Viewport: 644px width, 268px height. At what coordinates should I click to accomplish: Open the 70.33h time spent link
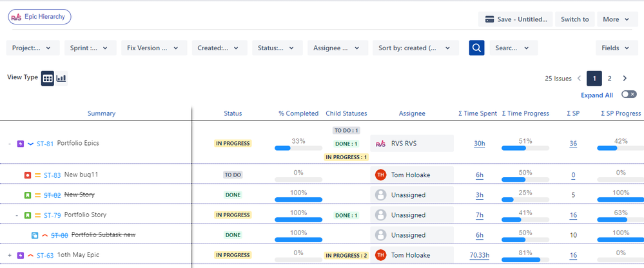click(480, 255)
